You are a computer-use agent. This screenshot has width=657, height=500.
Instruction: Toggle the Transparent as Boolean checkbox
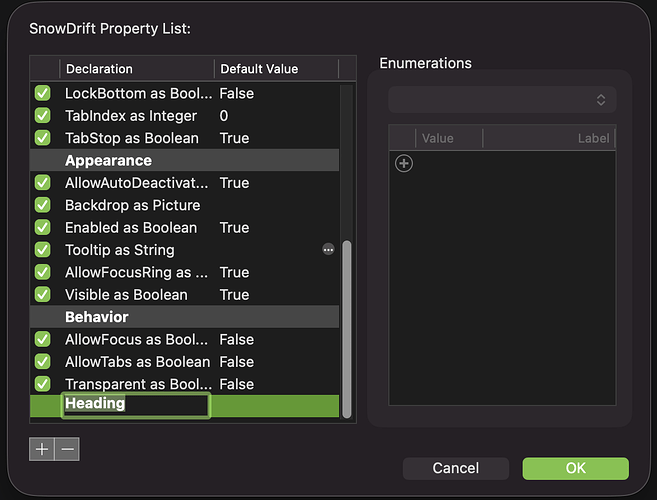[x=42, y=384]
